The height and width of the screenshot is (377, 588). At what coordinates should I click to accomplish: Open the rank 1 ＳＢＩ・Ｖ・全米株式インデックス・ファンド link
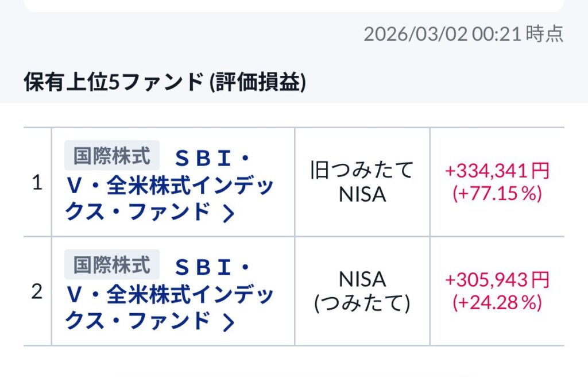coord(169,186)
